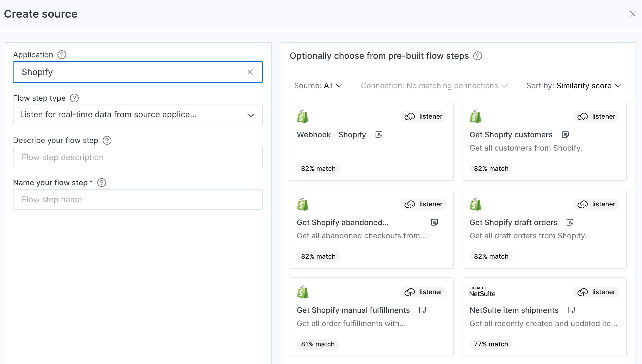The image size is (642, 364).
Task: Open help for pre-built flow steps
Action: [478, 56]
